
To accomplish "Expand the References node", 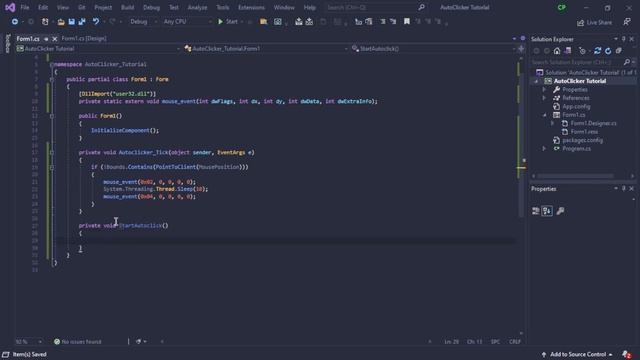I will coord(544,98).
